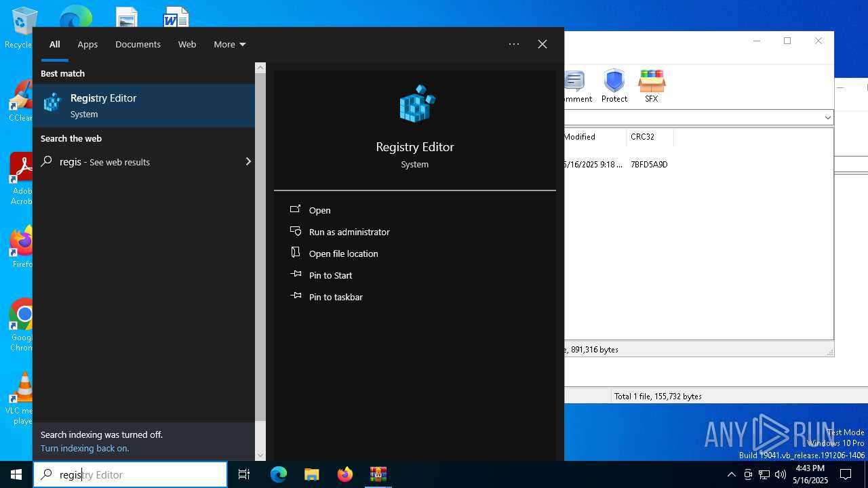Screen dimensions: 868x488
Task: Choose Run as administrator
Action: coord(349,232)
